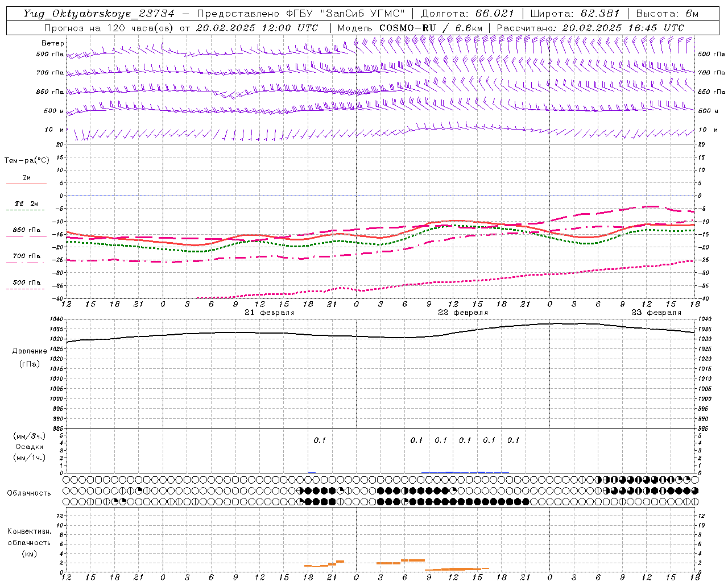Click the Ветер section label
The height and width of the screenshot is (582, 728).
pyautogui.click(x=53, y=43)
